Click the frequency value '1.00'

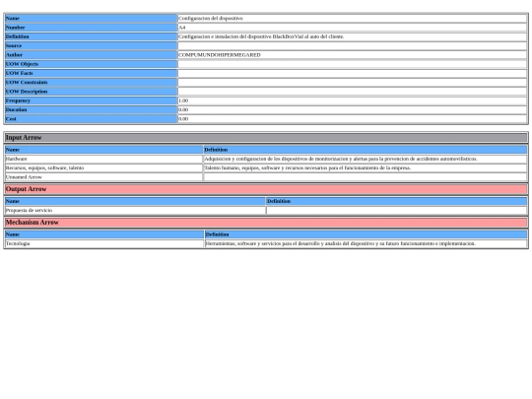point(183,100)
